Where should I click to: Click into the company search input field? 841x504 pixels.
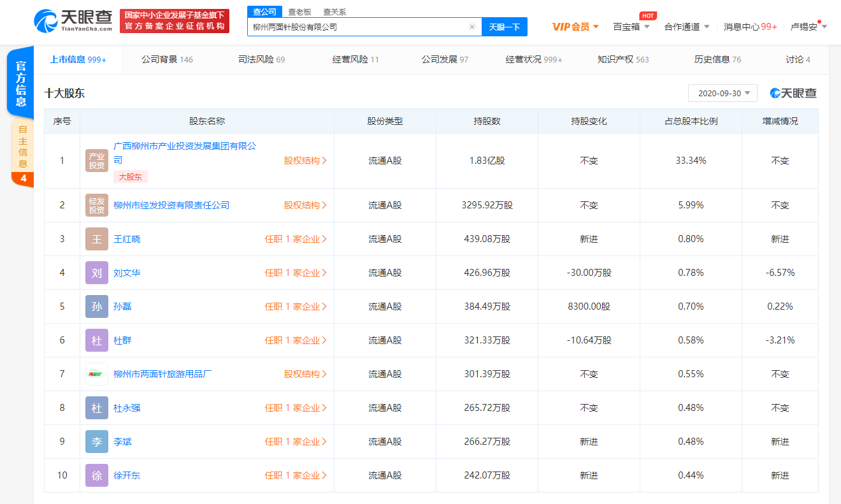357,27
